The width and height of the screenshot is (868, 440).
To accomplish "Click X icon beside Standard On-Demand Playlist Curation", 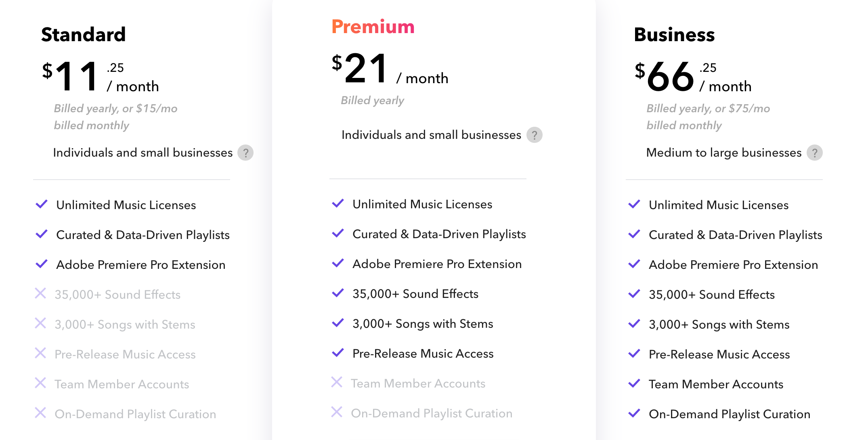I will 40,413.
